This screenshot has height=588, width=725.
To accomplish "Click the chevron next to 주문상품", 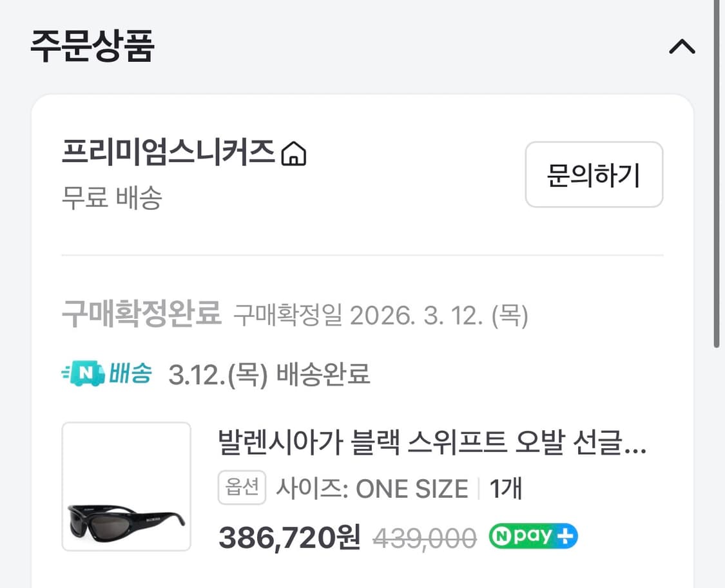I will 682,46.
